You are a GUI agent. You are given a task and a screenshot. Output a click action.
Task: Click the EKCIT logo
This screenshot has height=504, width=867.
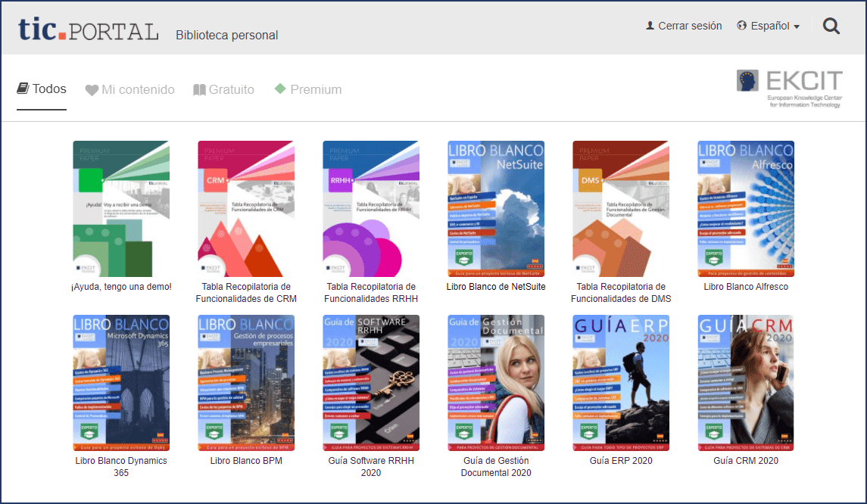tap(790, 89)
